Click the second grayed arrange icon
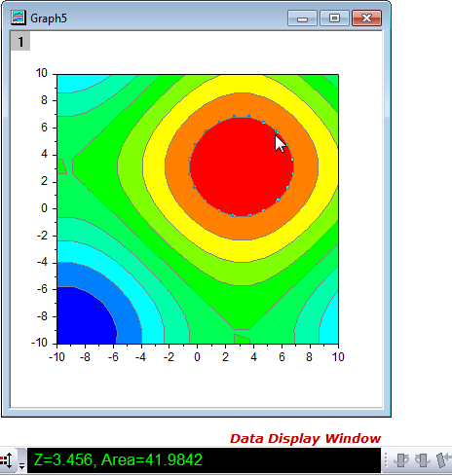Image resolution: width=452 pixels, height=476 pixels. pos(423,460)
